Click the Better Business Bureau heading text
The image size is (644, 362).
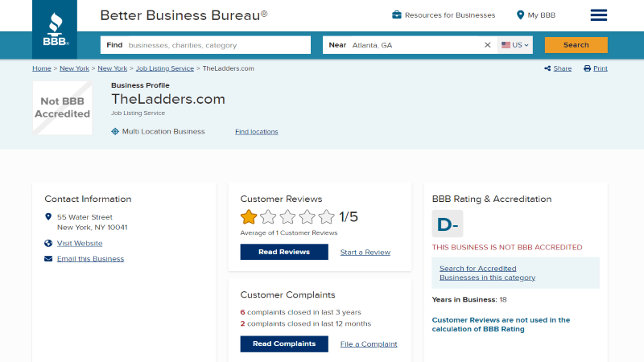(184, 15)
